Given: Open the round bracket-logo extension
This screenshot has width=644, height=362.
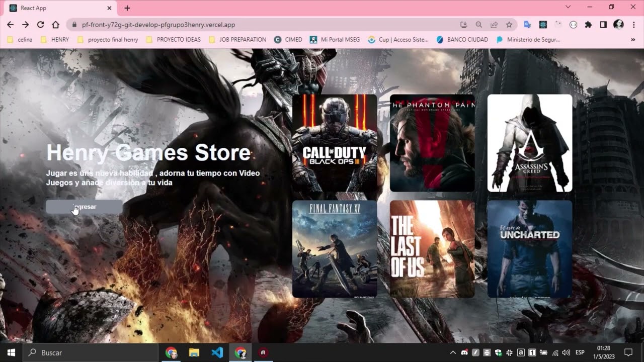Looking at the screenshot, I should coord(573,25).
